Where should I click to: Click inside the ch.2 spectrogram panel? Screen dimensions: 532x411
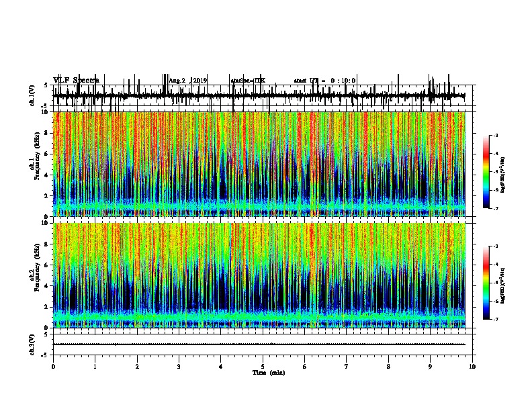[259, 275]
